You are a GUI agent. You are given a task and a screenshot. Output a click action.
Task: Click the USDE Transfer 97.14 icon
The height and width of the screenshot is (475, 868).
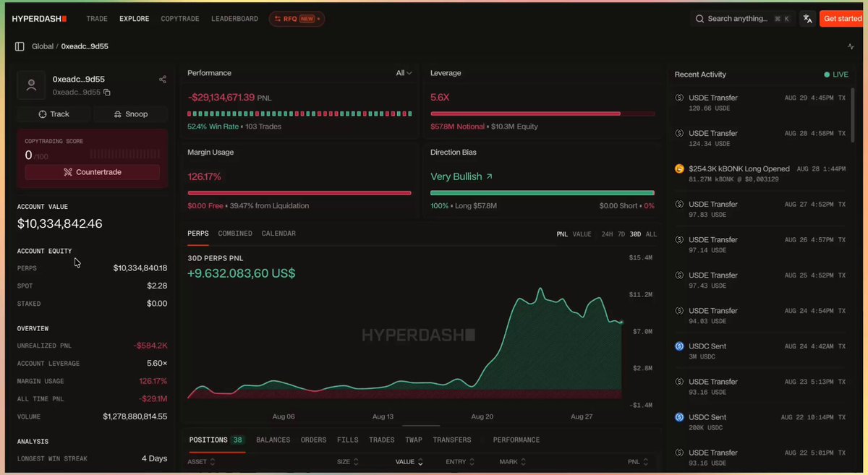(679, 239)
